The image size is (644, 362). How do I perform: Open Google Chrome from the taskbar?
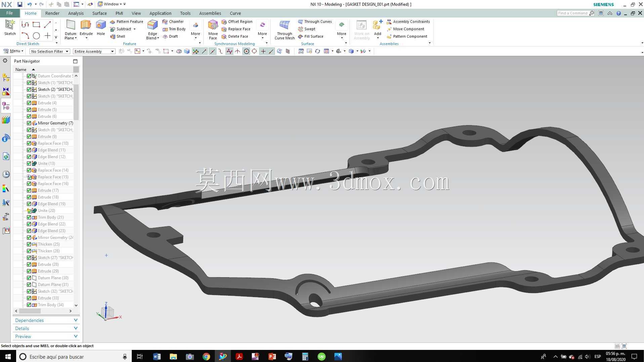pos(206,357)
